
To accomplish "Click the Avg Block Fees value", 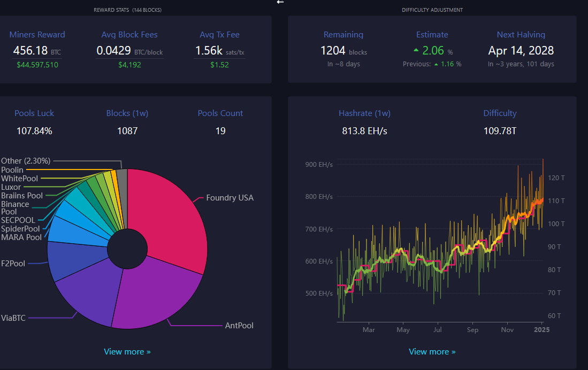I will tap(113, 51).
